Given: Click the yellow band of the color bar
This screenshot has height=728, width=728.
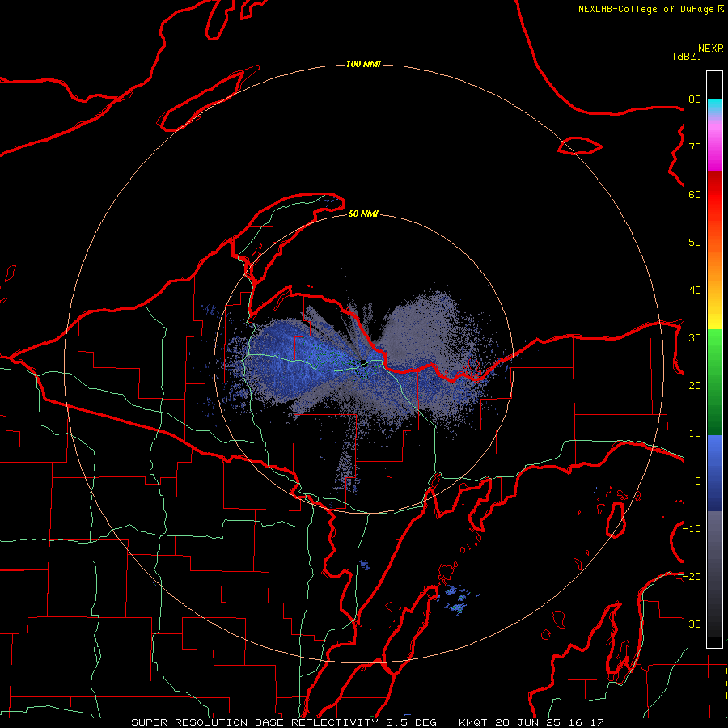Looking at the screenshot, I should [714, 318].
